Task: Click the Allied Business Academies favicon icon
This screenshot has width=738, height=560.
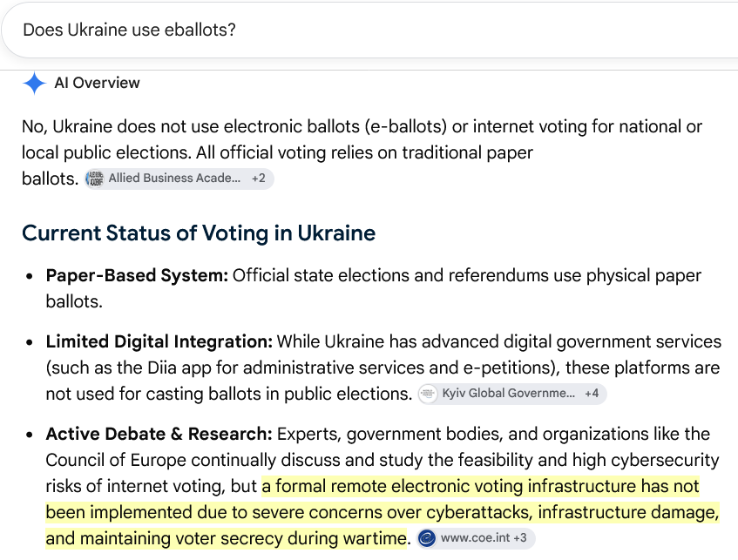Action: coord(95,179)
